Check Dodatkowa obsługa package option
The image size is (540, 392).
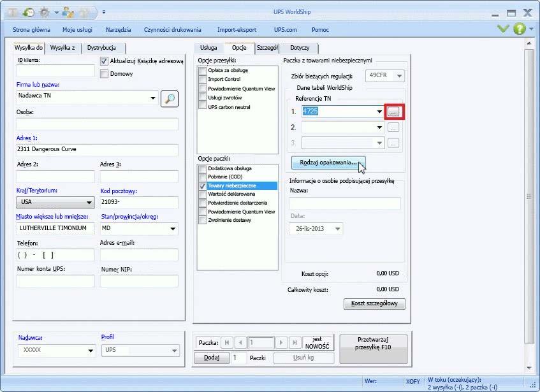click(x=203, y=169)
